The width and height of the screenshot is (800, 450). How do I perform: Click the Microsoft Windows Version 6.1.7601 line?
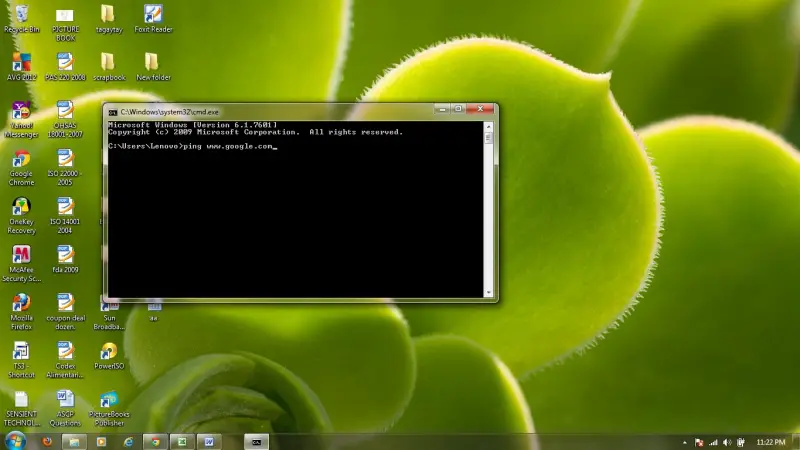[x=193, y=125]
